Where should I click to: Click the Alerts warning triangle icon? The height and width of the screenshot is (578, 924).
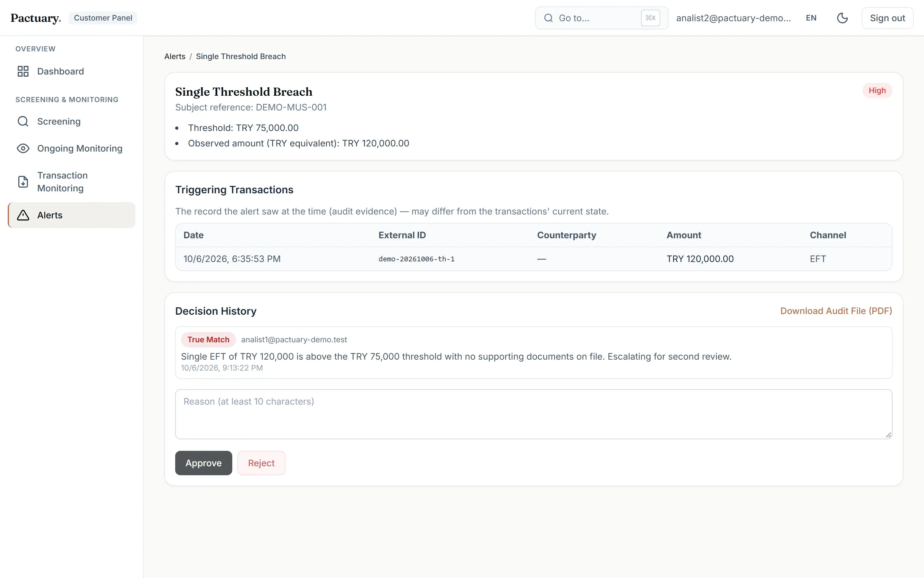[23, 215]
